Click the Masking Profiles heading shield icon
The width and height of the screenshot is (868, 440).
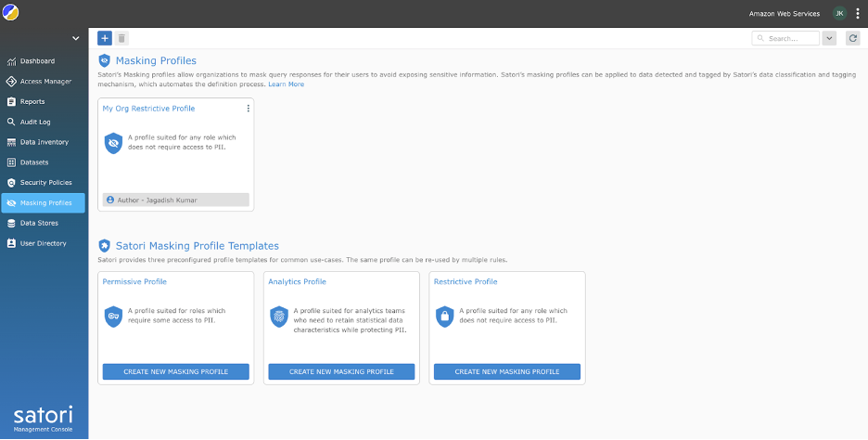pyautogui.click(x=104, y=60)
